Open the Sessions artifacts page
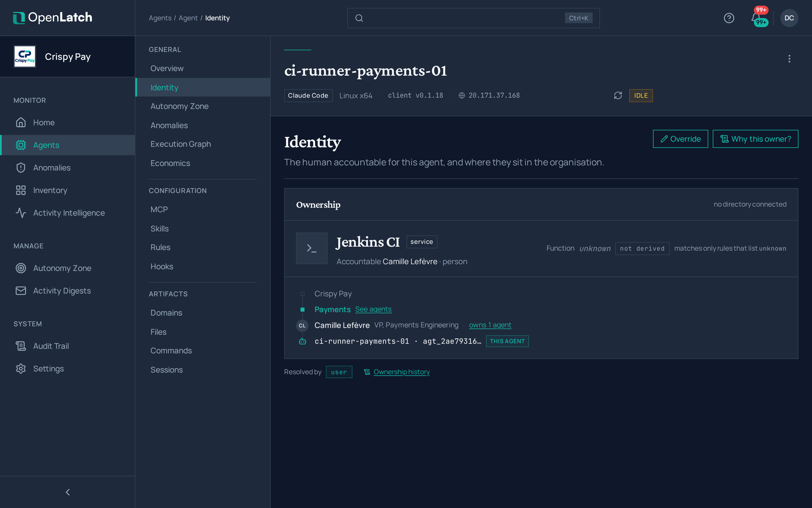The width and height of the screenshot is (812, 508). click(203, 370)
